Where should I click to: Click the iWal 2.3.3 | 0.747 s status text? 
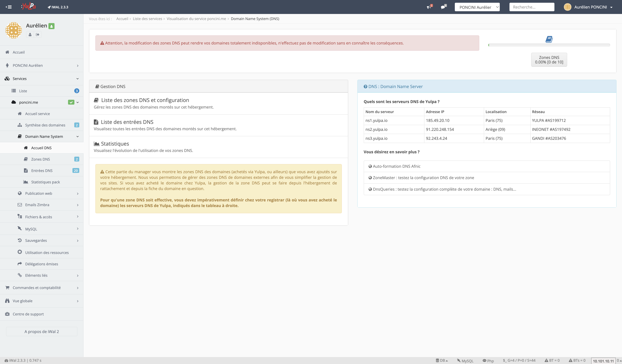tap(23, 360)
